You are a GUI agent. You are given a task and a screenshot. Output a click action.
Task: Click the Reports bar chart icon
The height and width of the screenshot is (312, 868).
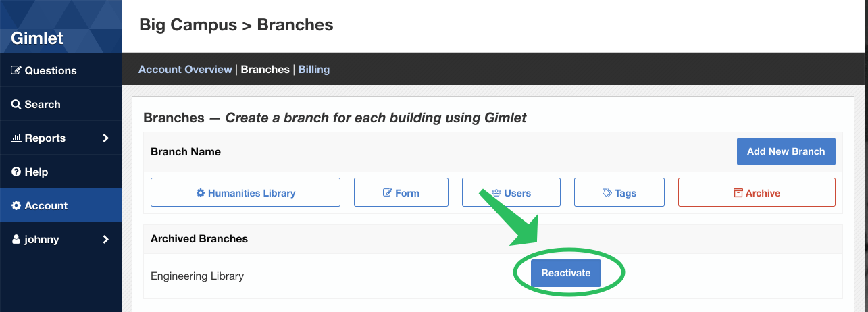[17, 138]
